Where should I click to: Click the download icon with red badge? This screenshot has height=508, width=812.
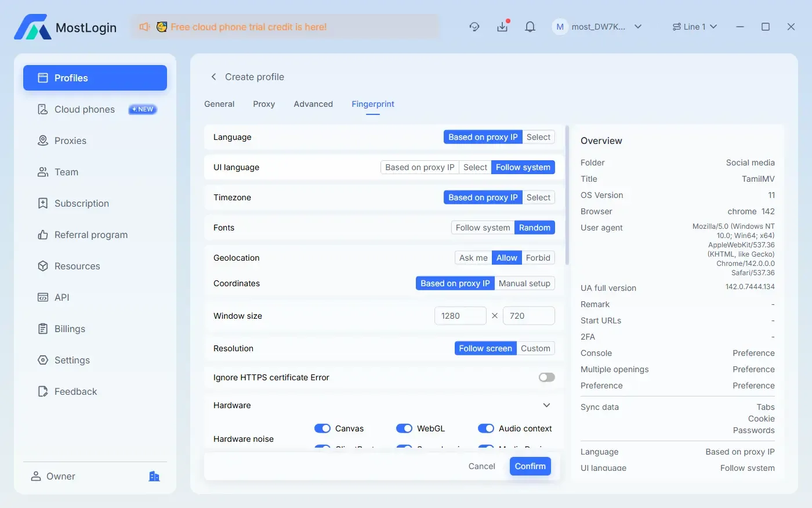coord(502,26)
